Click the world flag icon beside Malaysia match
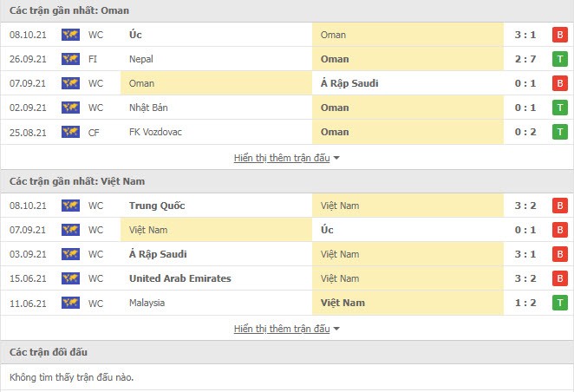The image size is (574, 392). [70, 303]
